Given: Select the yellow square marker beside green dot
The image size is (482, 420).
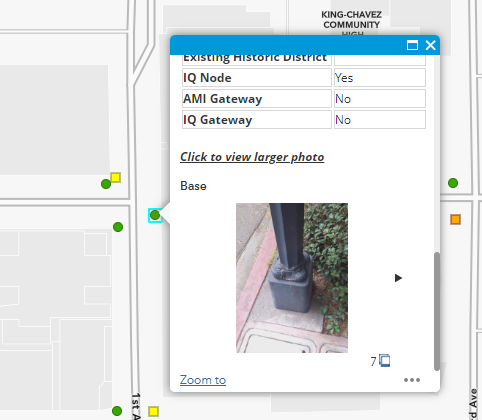Looking at the screenshot, I should (x=115, y=177).
